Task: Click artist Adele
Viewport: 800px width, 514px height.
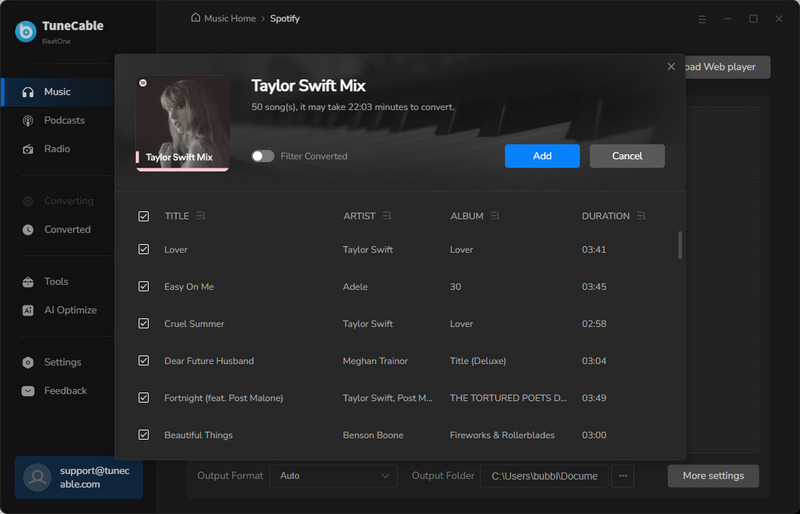Action: coord(355,287)
